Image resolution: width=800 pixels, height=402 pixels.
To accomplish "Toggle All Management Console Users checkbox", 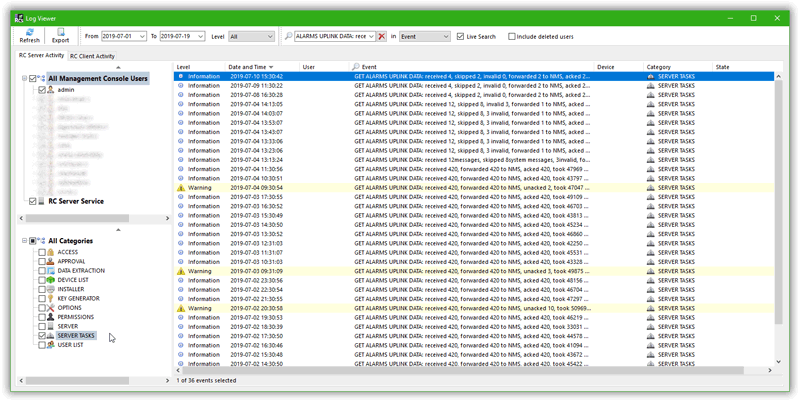I will [x=33, y=79].
